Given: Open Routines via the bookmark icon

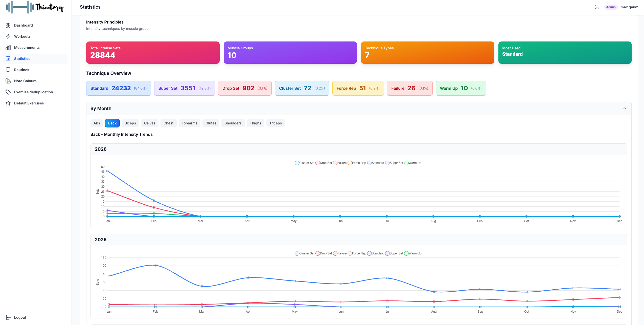Looking at the screenshot, I should click(x=8, y=70).
